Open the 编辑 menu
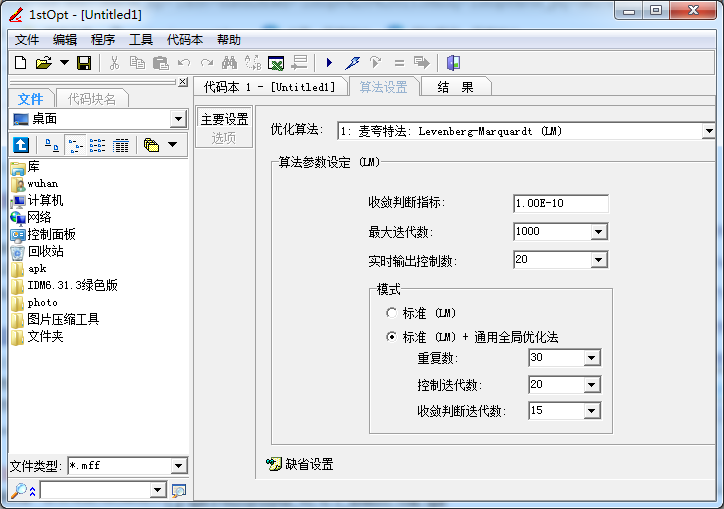 tap(65, 40)
